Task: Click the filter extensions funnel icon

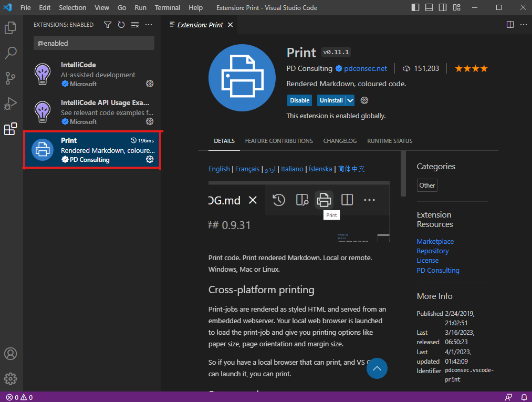Action: click(x=108, y=25)
